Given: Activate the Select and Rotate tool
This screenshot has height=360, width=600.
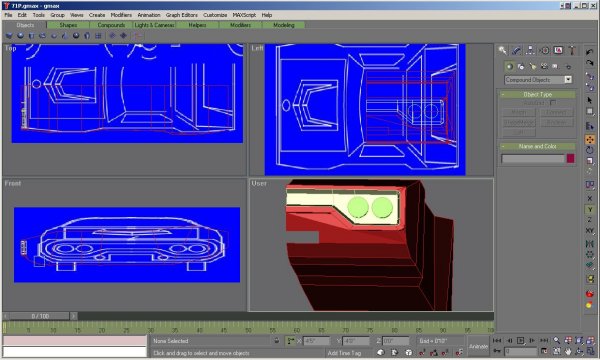Looking at the screenshot, I should tap(590, 150).
